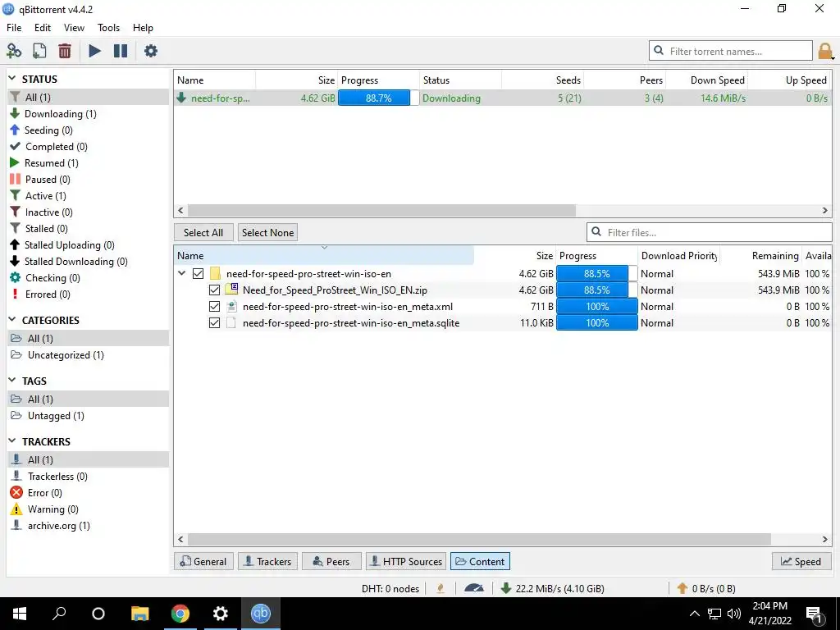Click the red Delete torrent trash icon
The image size is (840, 630).
(x=65, y=51)
